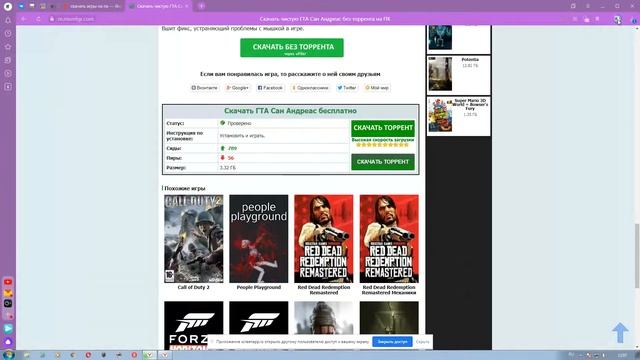Go back with the browser back arrow
Image resolution: width=640 pixels, height=360 pixels.
(x=24, y=19)
